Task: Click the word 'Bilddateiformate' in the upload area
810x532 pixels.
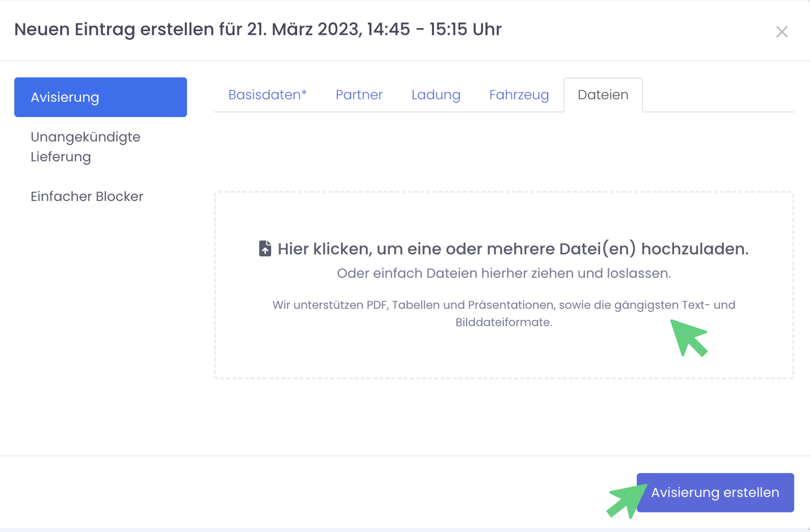Action: click(x=504, y=322)
